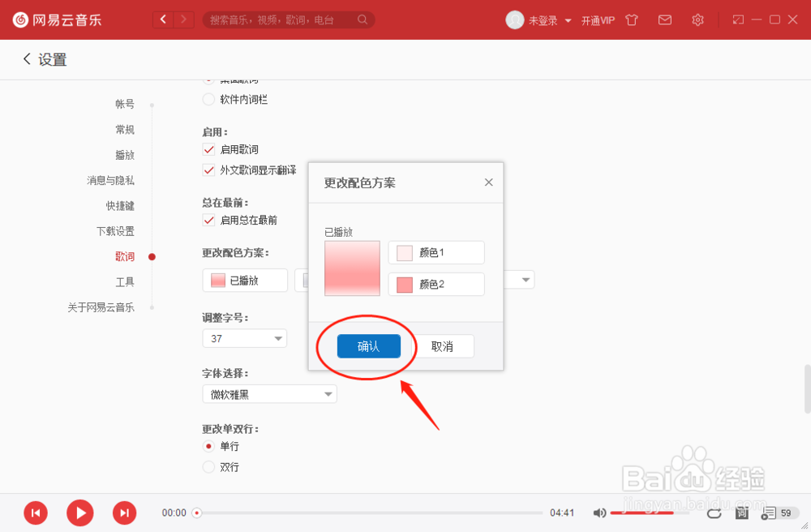Switch to mini mode icon
The width and height of the screenshot is (811, 532).
(x=738, y=19)
